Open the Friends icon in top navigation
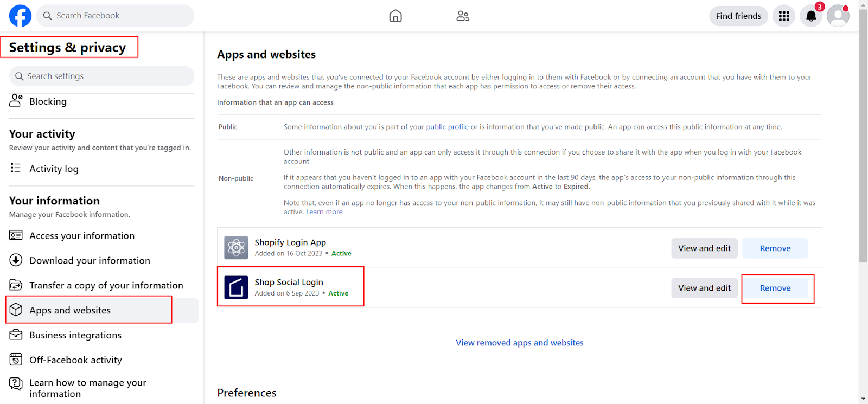This screenshot has height=404, width=868. click(x=463, y=16)
